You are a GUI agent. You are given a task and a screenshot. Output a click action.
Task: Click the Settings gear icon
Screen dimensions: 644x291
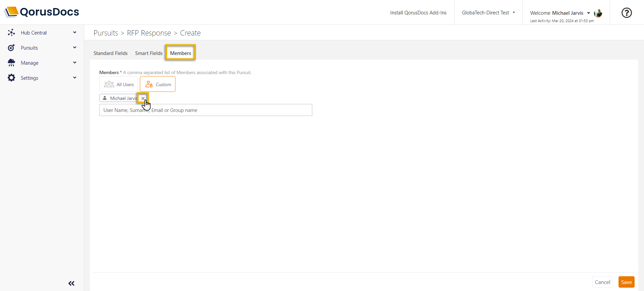click(11, 78)
